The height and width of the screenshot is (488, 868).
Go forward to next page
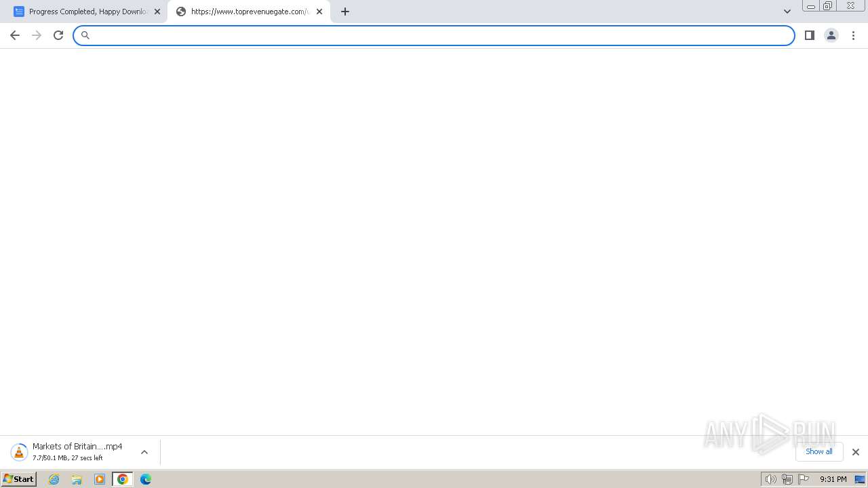click(37, 35)
